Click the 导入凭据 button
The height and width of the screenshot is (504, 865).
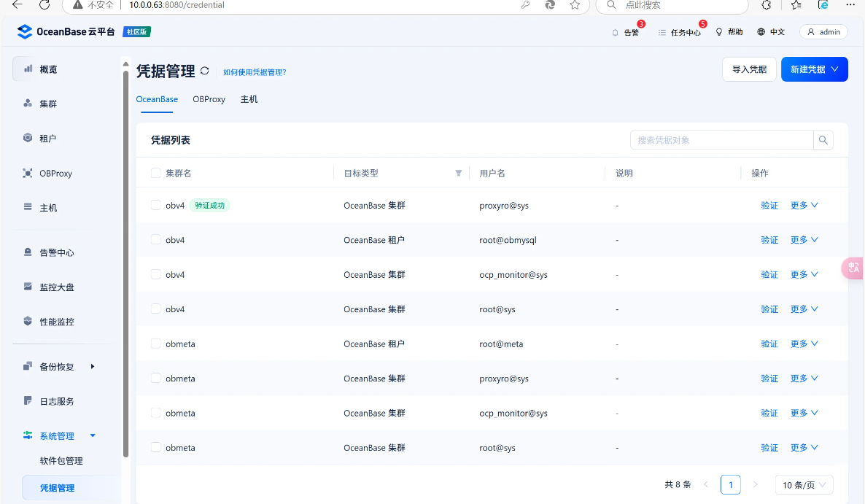click(749, 69)
